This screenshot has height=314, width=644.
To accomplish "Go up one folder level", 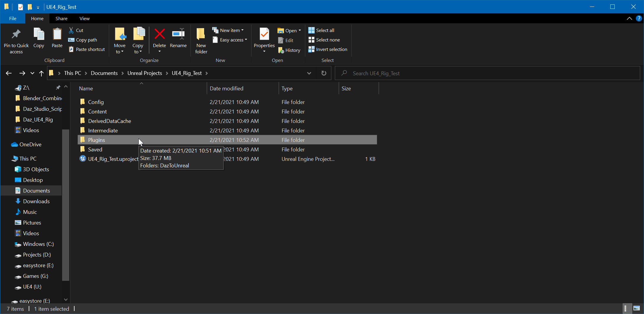I will [41, 73].
